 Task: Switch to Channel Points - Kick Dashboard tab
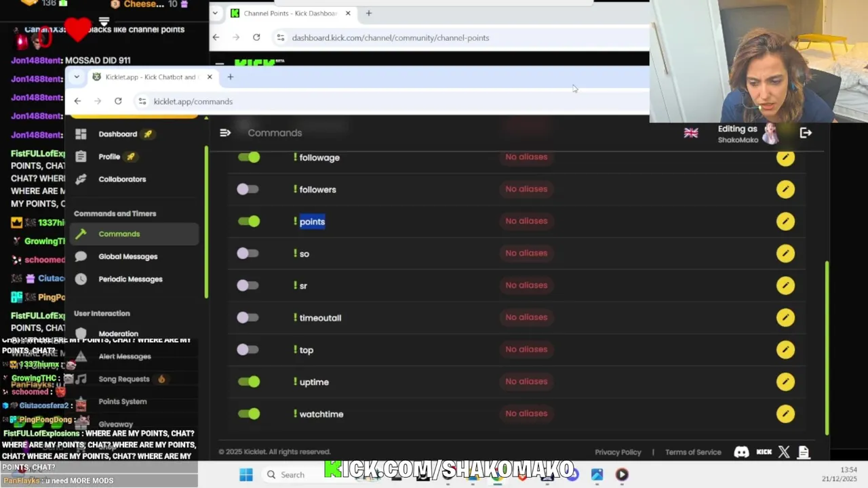pyautogui.click(x=290, y=13)
